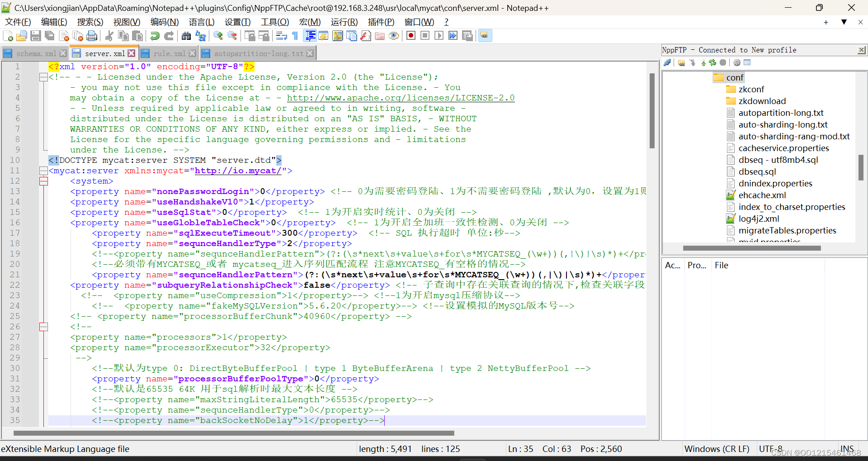Open the 语言(L) menu
Image resolution: width=868 pixels, height=461 pixels.
(x=202, y=22)
